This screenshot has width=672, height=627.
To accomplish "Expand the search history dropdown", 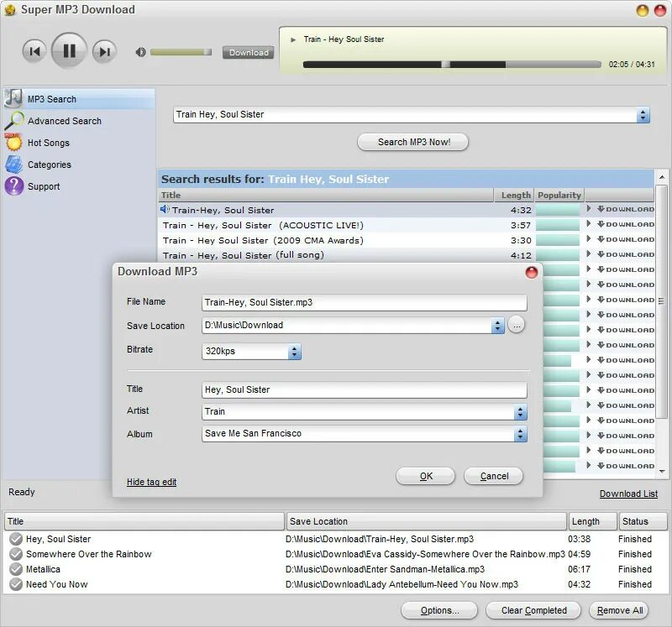I will click(643, 115).
